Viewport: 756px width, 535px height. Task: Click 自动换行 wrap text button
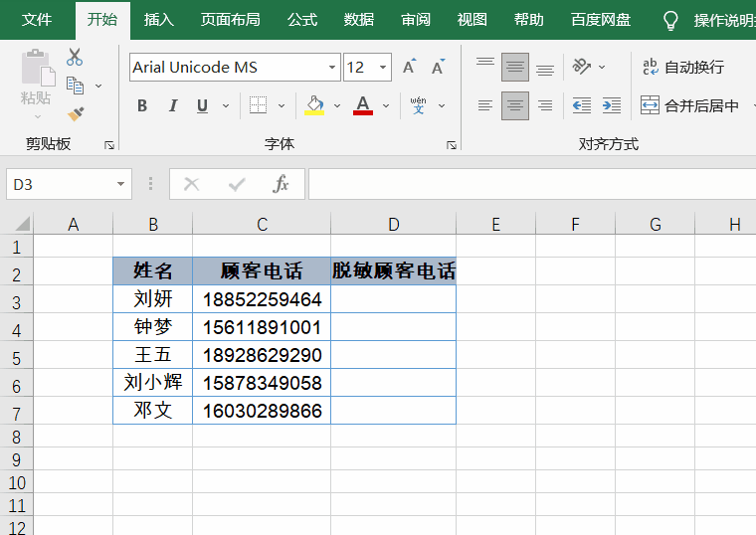tap(683, 67)
